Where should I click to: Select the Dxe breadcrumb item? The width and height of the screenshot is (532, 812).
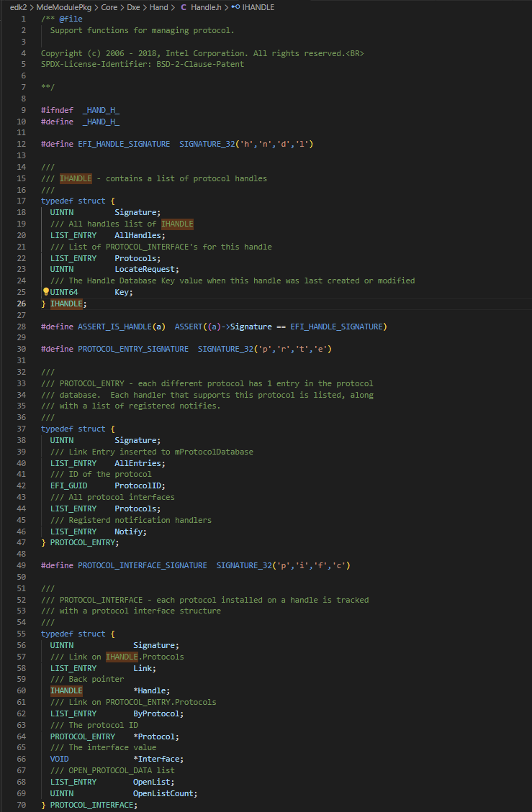pyautogui.click(x=133, y=7)
